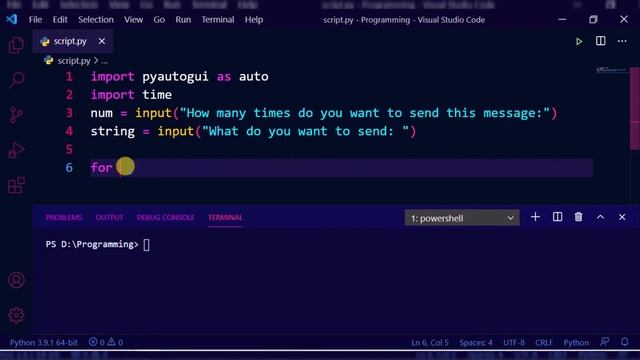The width and height of the screenshot is (640, 360).
Task: Kill terminal with trash icon
Action: 578,217
